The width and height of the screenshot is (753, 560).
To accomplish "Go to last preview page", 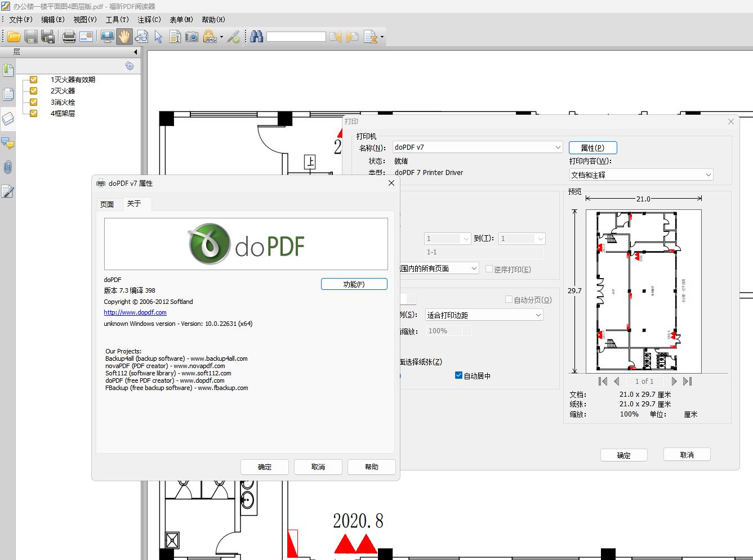I will pos(687,382).
